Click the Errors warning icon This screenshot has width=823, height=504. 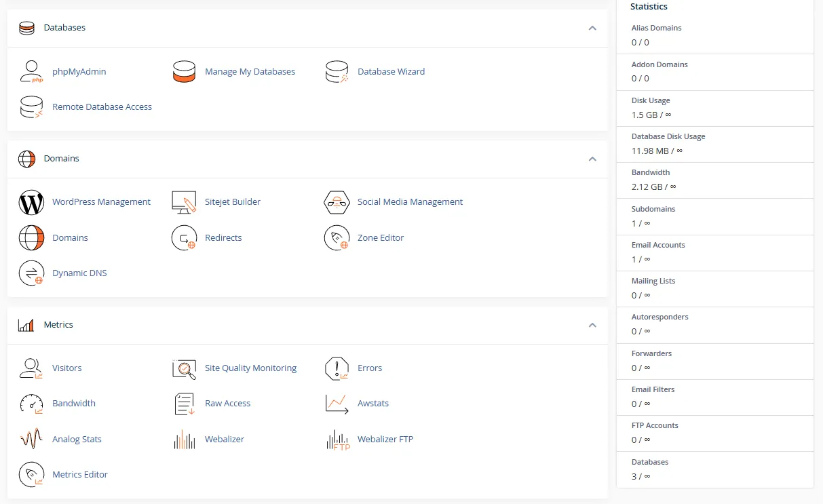[x=337, y=368]
